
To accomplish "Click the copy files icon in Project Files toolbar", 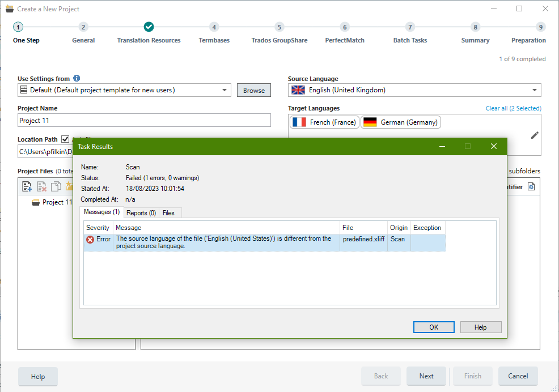I will (56, 186).
